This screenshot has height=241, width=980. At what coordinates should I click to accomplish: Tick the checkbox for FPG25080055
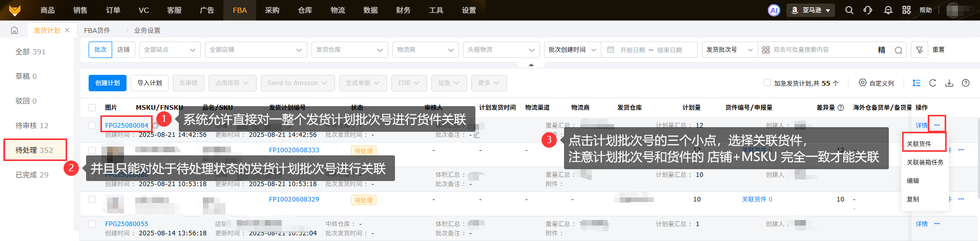pyautogui.click(x=92, y=224)
